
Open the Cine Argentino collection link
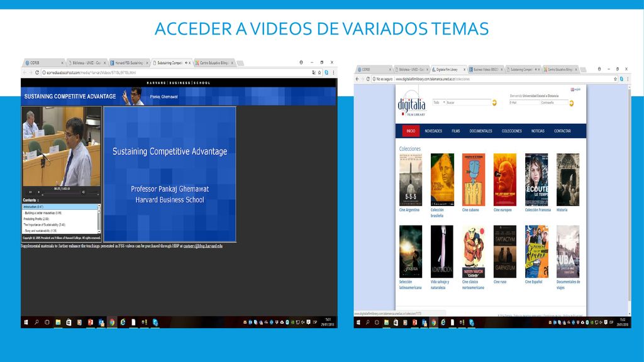409,210
